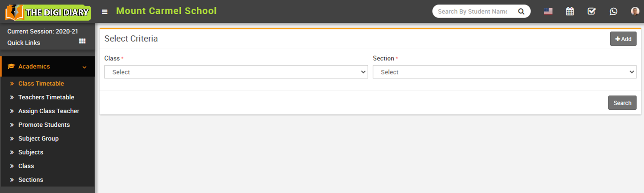Open Teachers Timetable menu item
The height and width of the screenshot is (193, 644).
click(x=46, y=97)
